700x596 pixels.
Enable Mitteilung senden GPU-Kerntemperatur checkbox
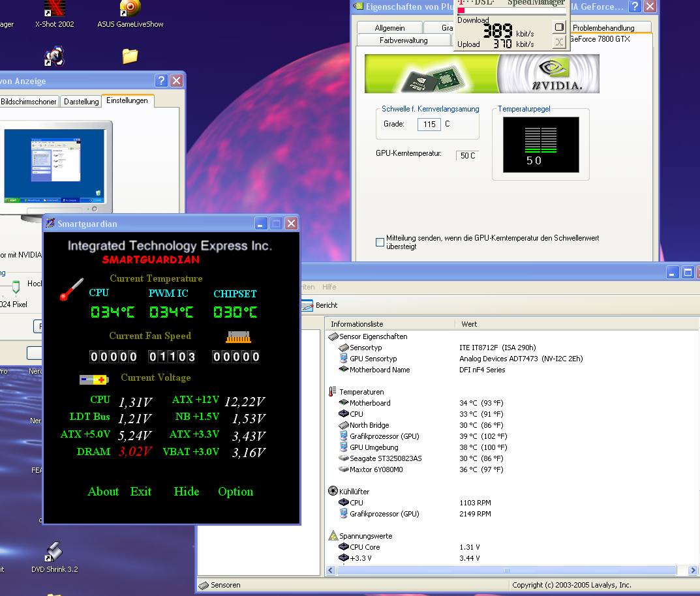380,242
